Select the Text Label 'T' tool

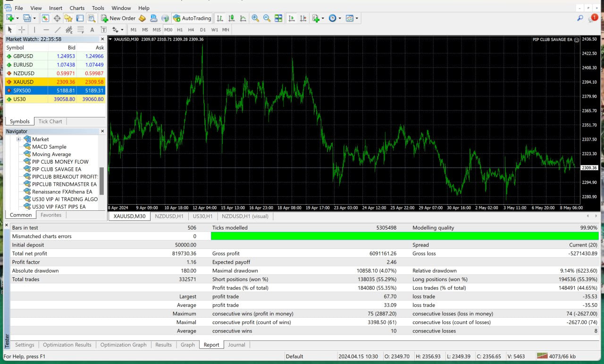point(103,30)
